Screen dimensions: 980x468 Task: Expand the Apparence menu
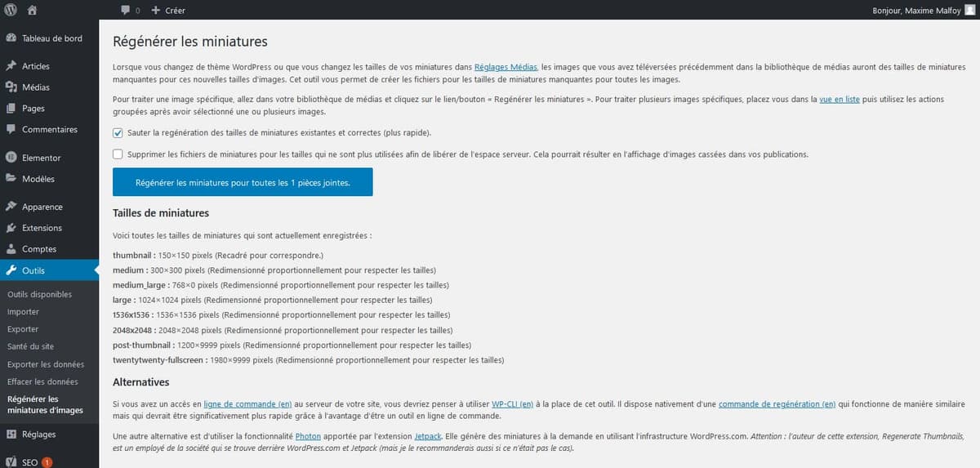[42, 207]
